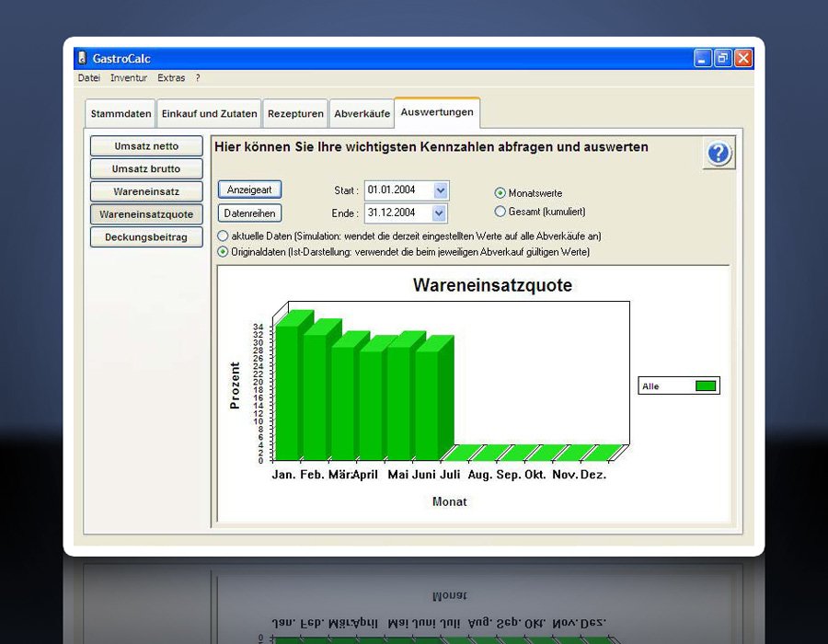Open the blue question mark help icon
This screenshot has height=644, width=828.
point(719,154)
